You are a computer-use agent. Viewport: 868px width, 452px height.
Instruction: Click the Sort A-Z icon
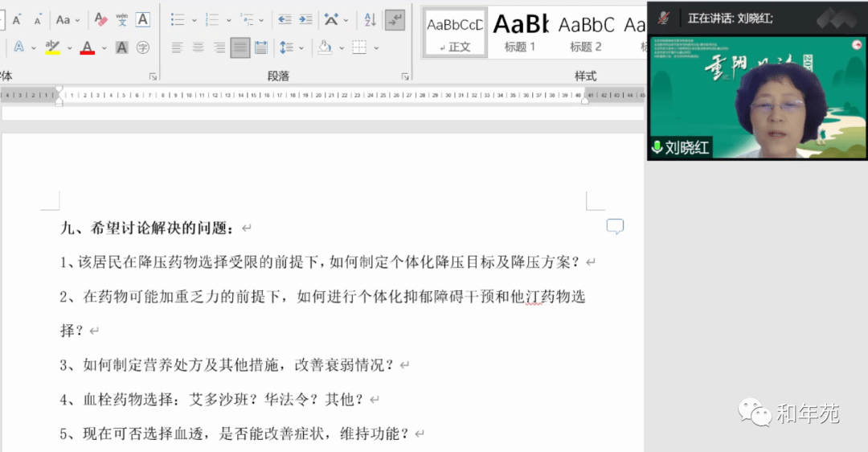point(370,19)
